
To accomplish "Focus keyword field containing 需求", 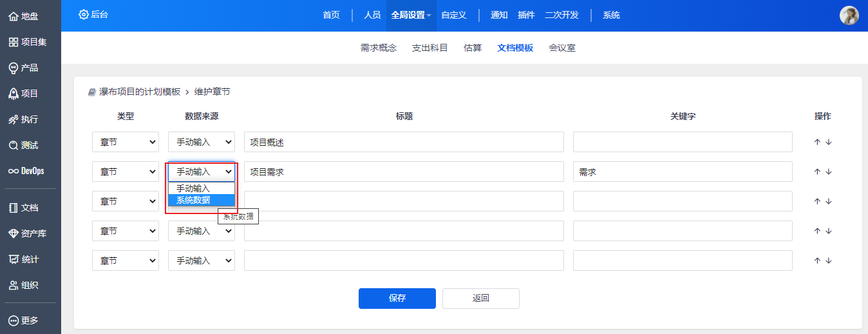I will pyautogui.click(x=683, y=172).
